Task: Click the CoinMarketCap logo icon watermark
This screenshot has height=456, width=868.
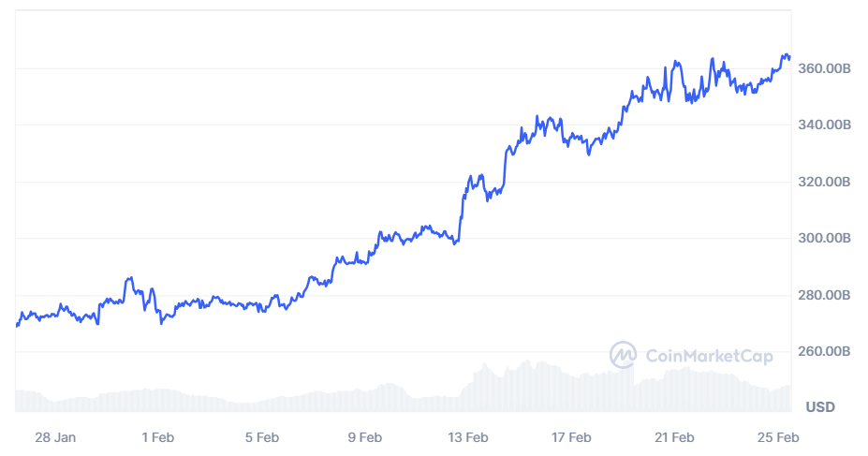Action: [x=624, y=354]
